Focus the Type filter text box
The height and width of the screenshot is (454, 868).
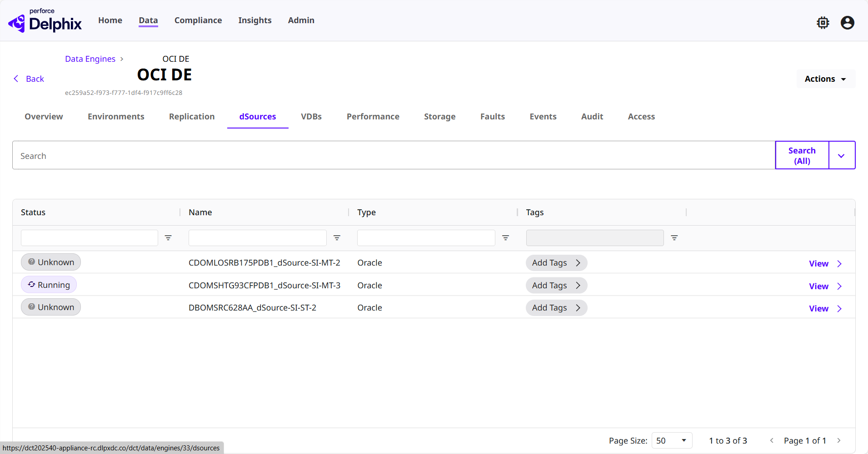point(426,238)
